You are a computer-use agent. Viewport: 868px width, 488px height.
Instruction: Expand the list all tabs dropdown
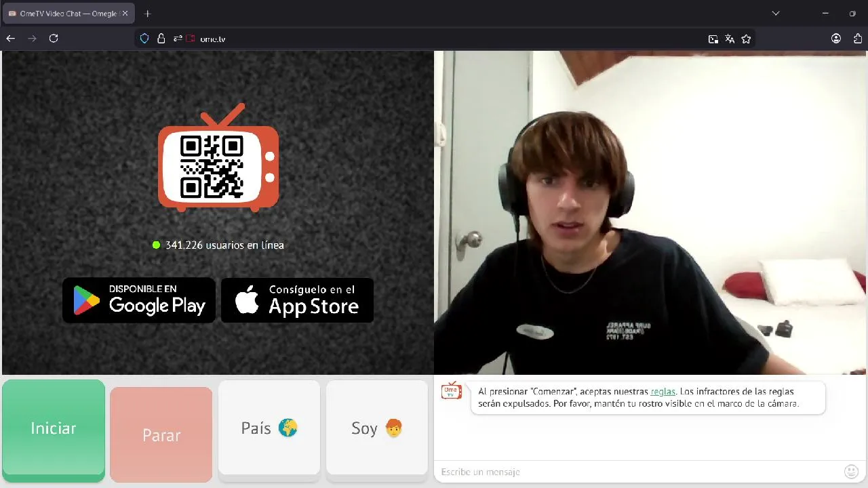(x=776, y=13)
